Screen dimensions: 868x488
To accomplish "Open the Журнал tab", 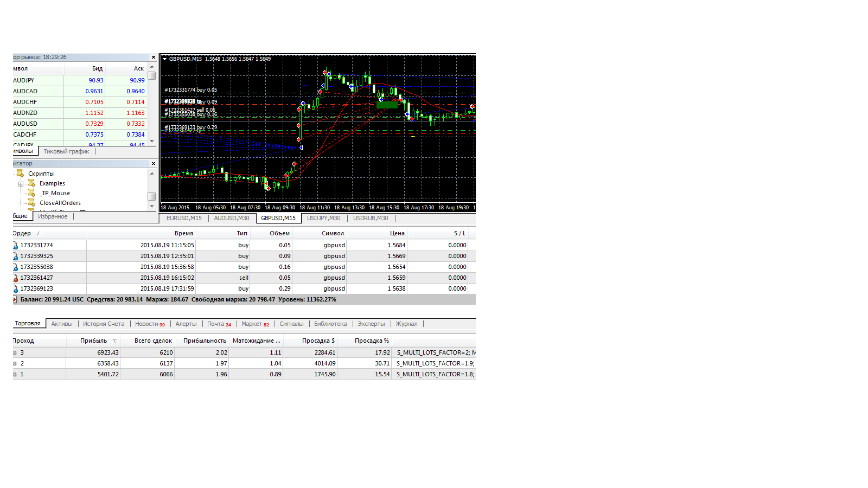I will 406,324.
